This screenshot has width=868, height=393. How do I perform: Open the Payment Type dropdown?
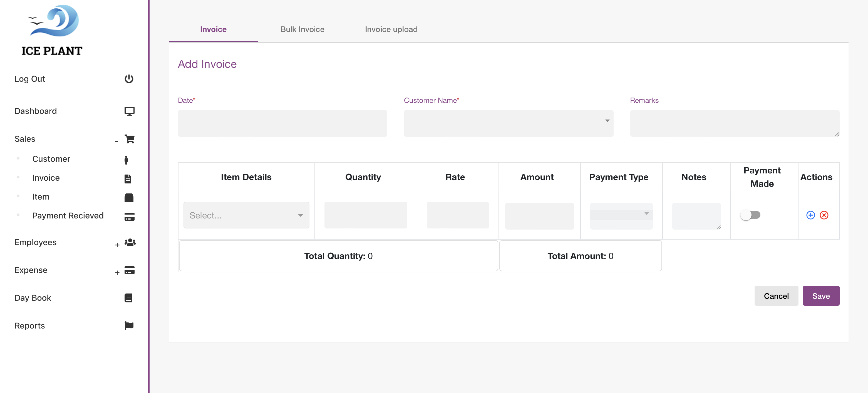point(621,215)
